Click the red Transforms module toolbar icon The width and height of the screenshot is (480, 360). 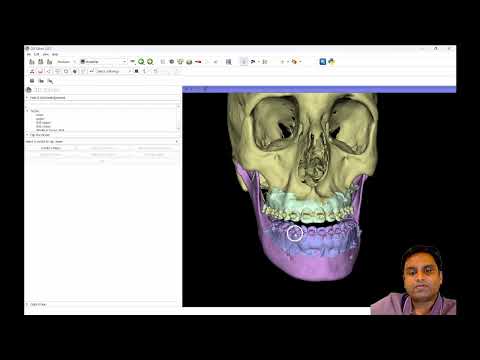click(198, 62)
